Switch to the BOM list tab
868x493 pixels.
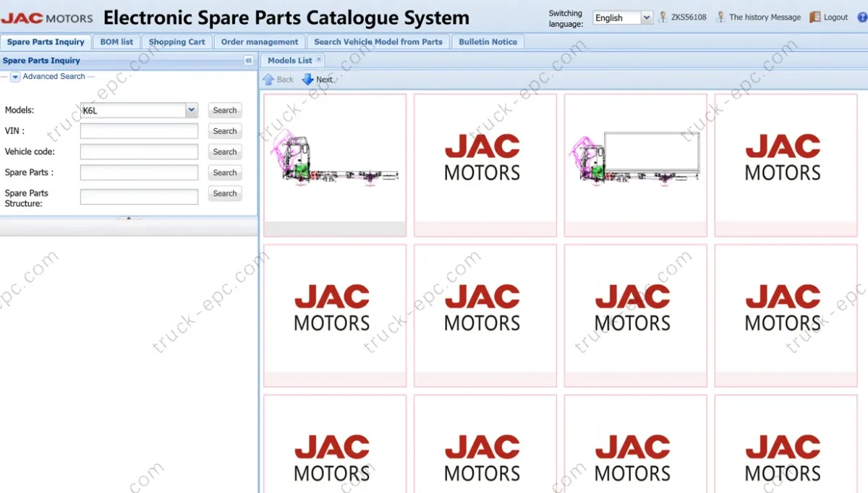116,42
